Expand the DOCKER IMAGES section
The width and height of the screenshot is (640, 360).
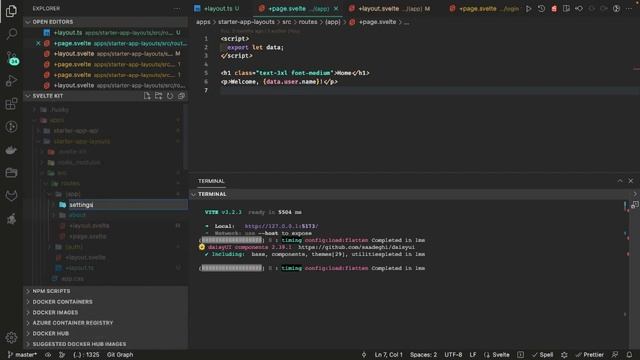pos(105,312)
